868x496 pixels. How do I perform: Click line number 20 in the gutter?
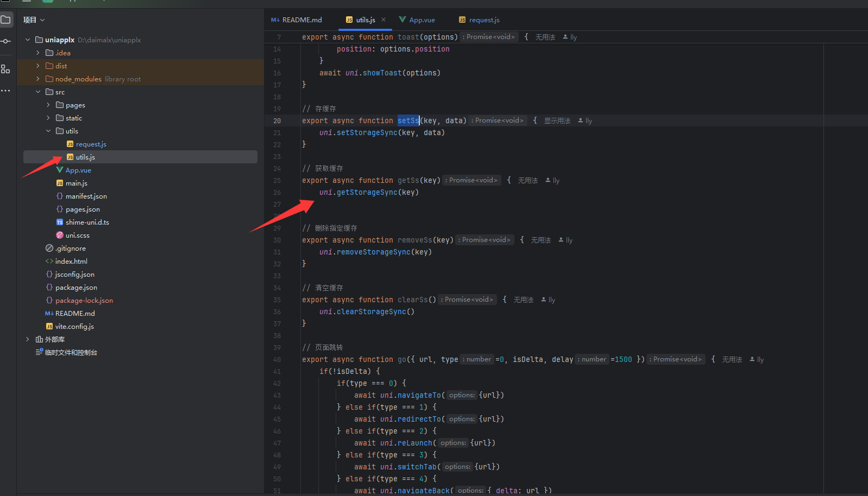tap(277, 120)
